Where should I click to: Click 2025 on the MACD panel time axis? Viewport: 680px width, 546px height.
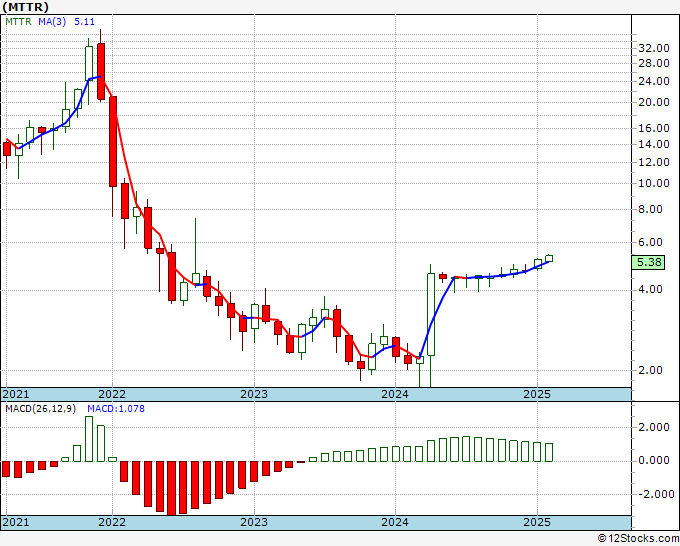coord(537,522)
